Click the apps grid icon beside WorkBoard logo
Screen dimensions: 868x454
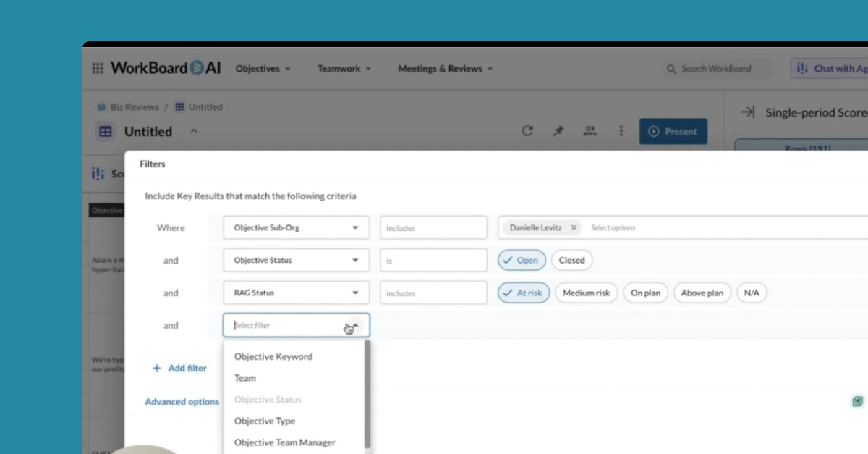click(97, 67)
